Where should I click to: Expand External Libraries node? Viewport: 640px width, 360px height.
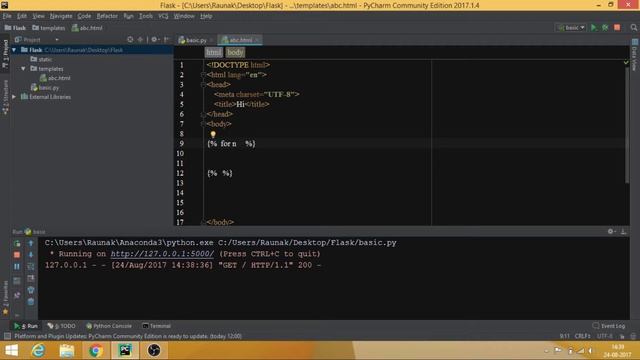click(x=14, y=97)
